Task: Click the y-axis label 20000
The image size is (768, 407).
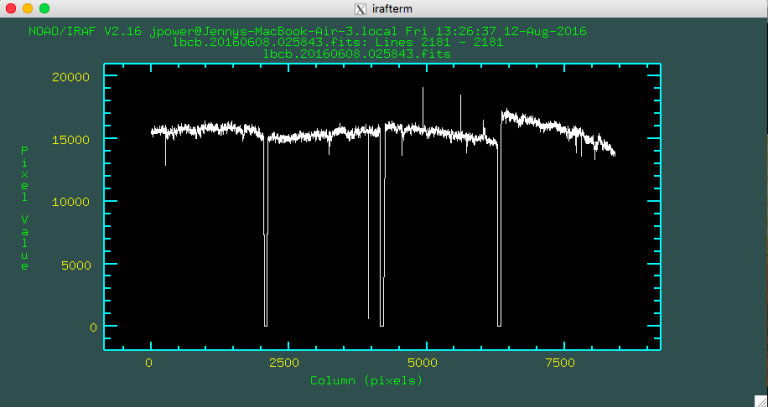Action: [x=72, y=76]
